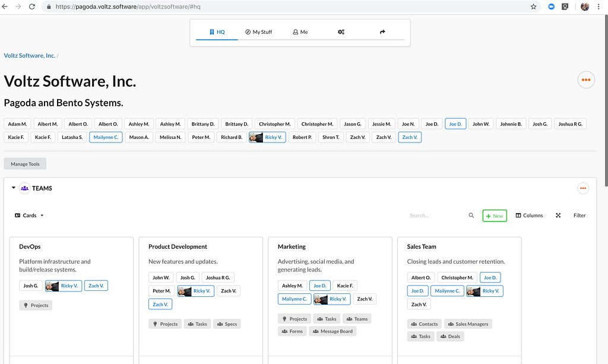The height and width of the screenshot is (364, 608).
Task: Open the Me tab
Action: 300,32
